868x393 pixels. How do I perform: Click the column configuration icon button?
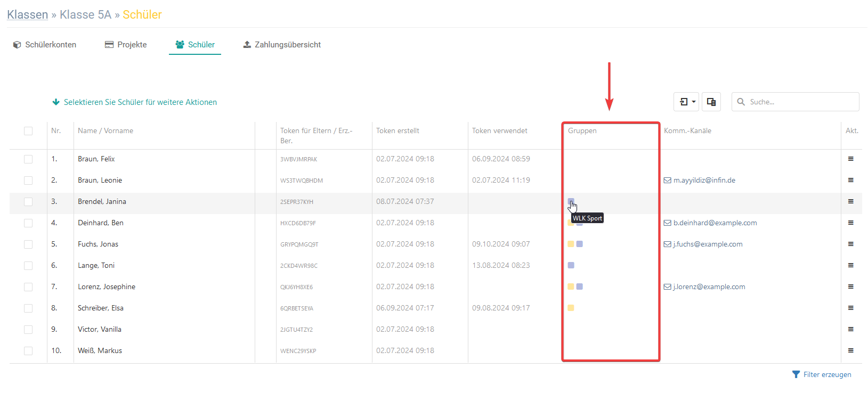click(711, 102)
